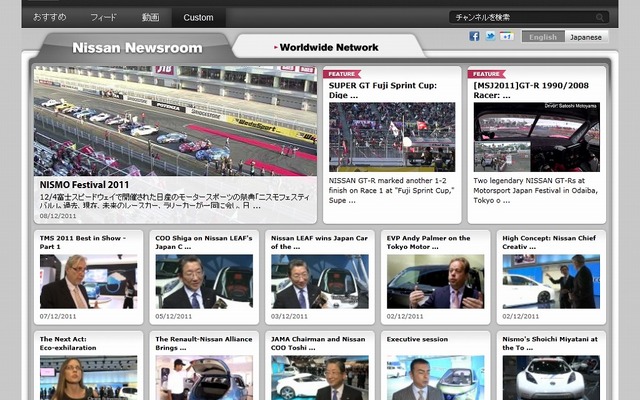
Task: Open The Renault-Nissan Alliance Brings thumbnail
Action: [x=204, y=378]
